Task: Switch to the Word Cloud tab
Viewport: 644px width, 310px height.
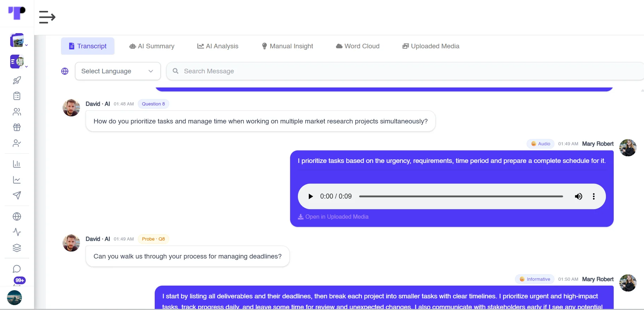Action: click(x=358, y=46)
